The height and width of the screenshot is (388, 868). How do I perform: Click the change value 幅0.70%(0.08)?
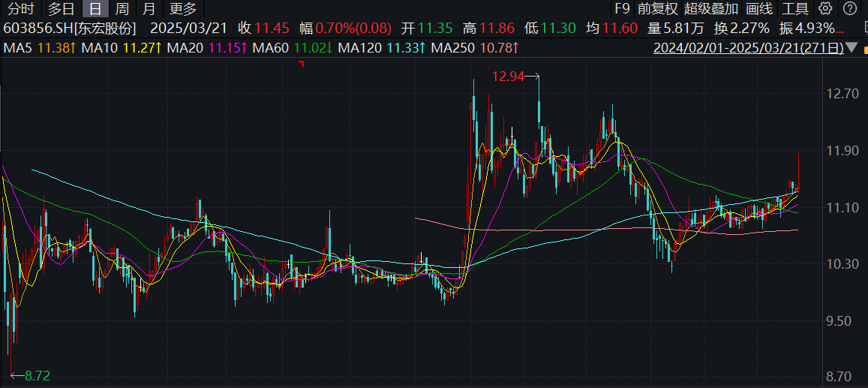tap(346, 28)
